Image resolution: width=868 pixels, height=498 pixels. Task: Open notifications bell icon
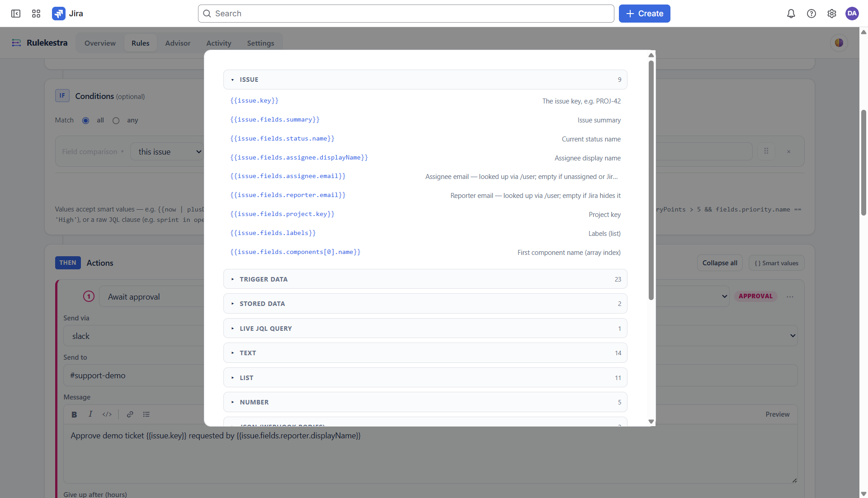(791, 14)
